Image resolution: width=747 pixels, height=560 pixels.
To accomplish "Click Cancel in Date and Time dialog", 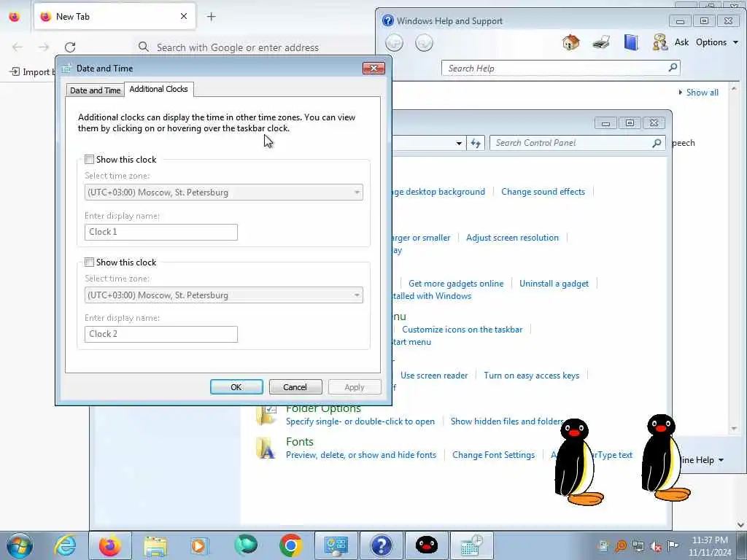I will point(295,387).
